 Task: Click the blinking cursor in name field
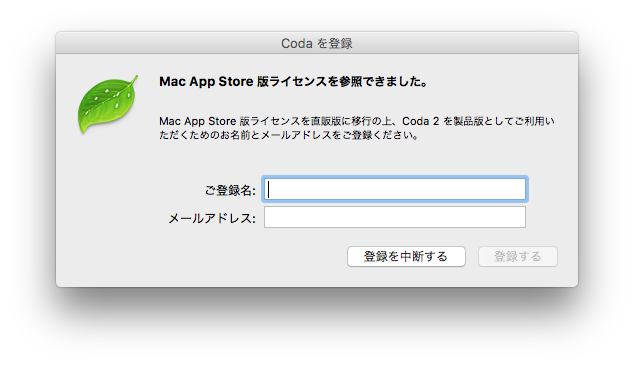[268, 189]
